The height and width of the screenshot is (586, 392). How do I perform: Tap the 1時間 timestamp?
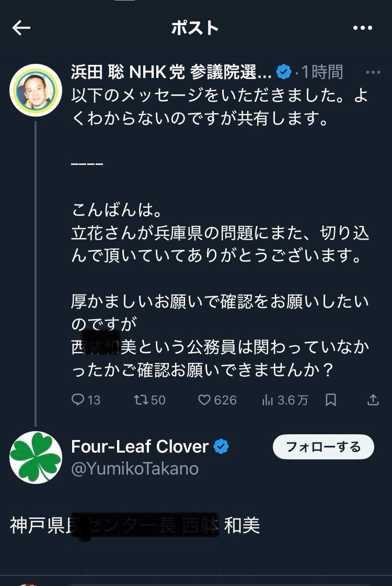tap(322, 72)
